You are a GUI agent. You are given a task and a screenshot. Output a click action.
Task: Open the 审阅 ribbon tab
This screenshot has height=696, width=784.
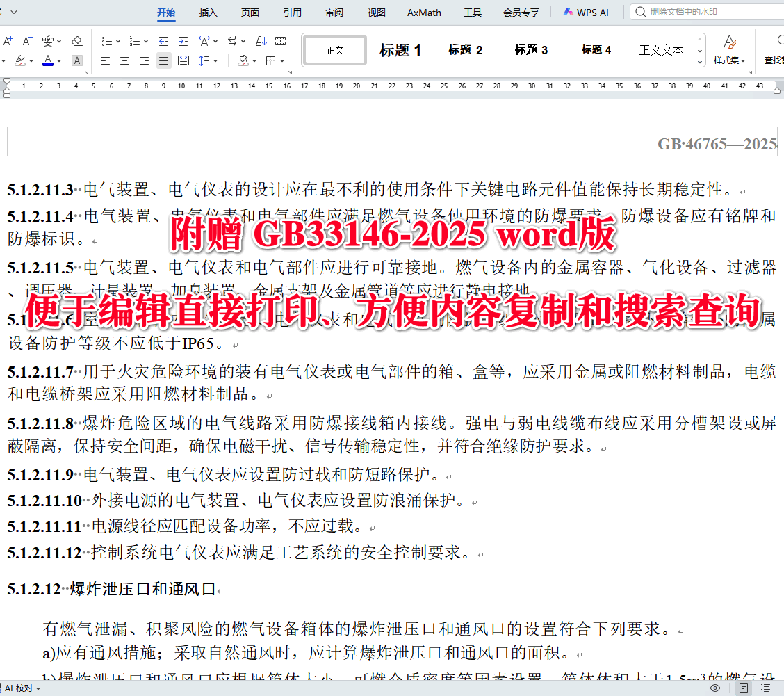(333, 12)
